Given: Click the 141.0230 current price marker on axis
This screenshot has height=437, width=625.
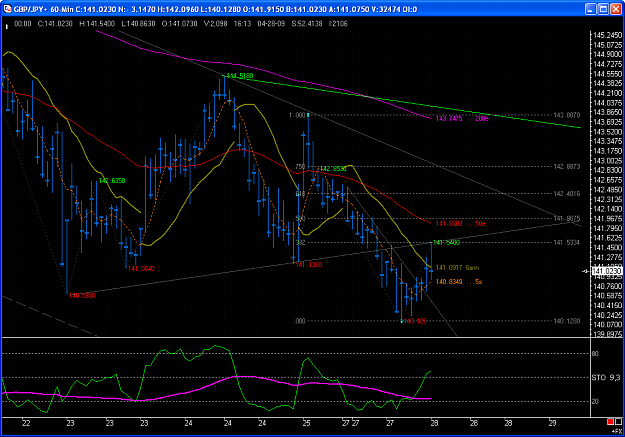Looking at the screenshot, I should pos(607,271).
